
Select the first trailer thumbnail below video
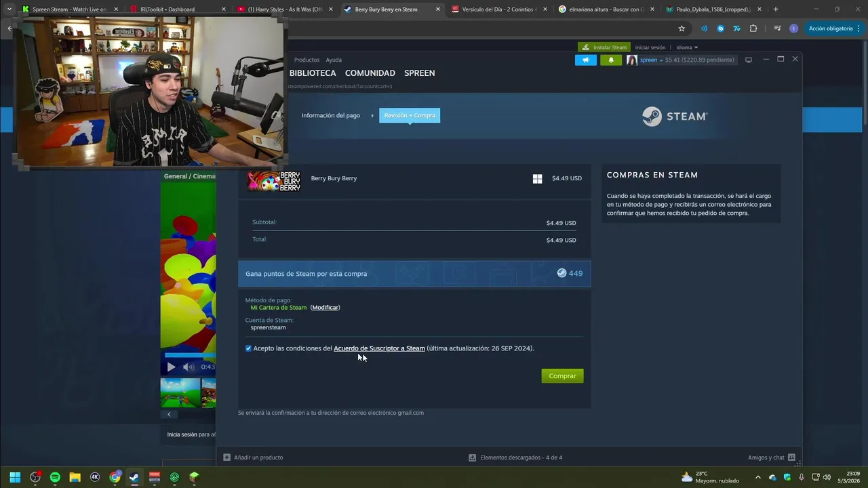click(180, 392)
